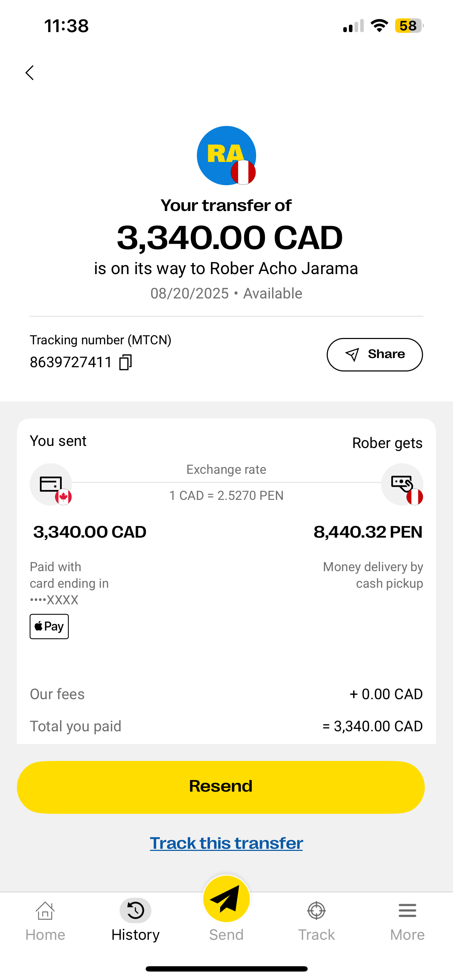Image resolution: width=453 pixels, height=980 pixels.
Task: Tap the 8,440.32 PEN received amount
Action: (x=368, y=532)
